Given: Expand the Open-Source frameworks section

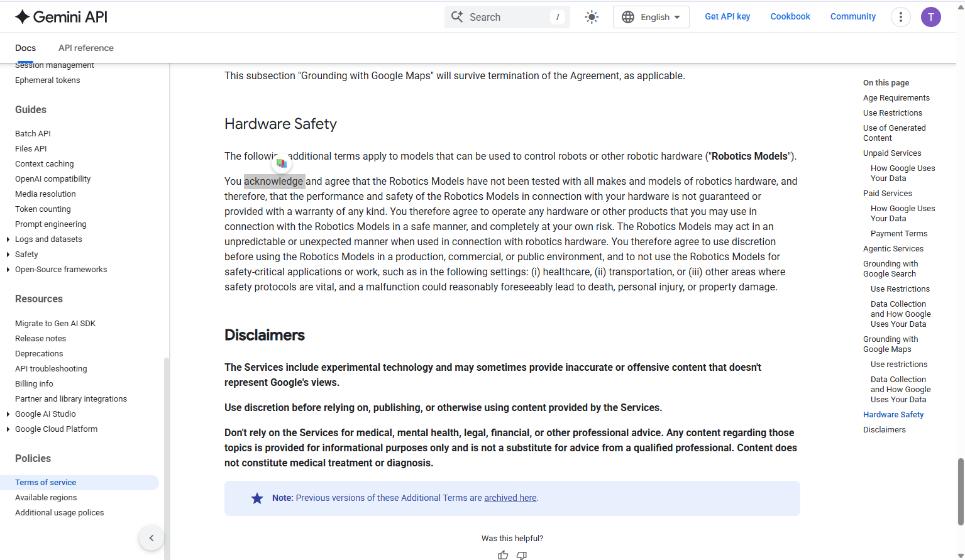Looking at the screenshot, I should coord(8,270).
